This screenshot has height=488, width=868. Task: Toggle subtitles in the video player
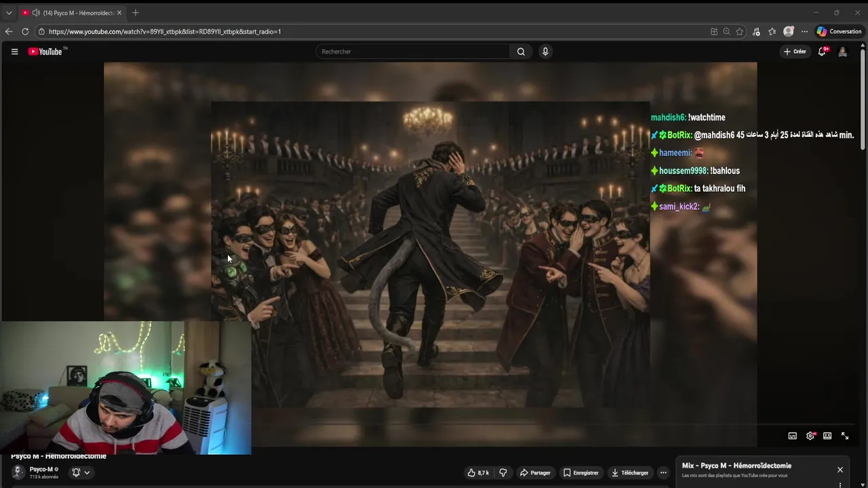(x=792, y=436)
